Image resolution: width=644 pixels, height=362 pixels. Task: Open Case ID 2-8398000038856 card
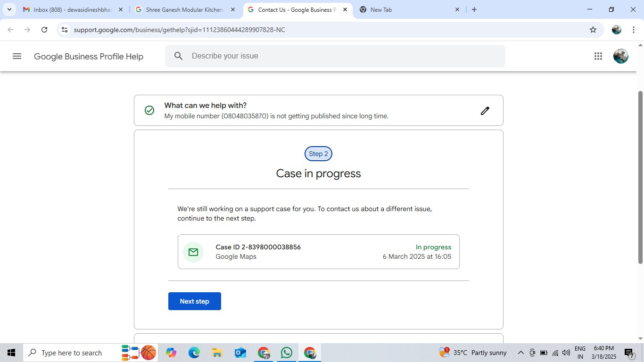[318, 252]
